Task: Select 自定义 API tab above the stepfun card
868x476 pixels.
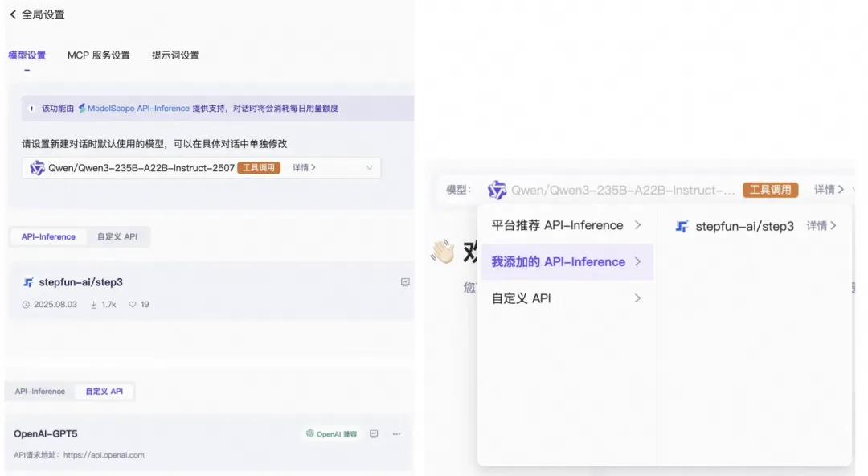Action: (117, 236)
